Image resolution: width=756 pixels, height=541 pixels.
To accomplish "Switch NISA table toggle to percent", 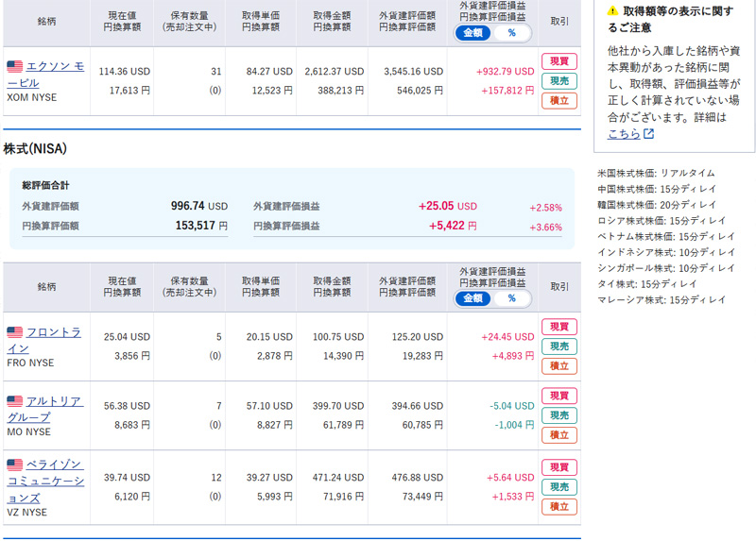I will tap(512, 298).
